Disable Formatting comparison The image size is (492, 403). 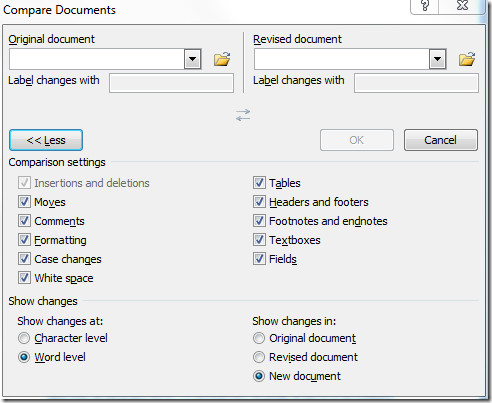(x=24, y=240)
